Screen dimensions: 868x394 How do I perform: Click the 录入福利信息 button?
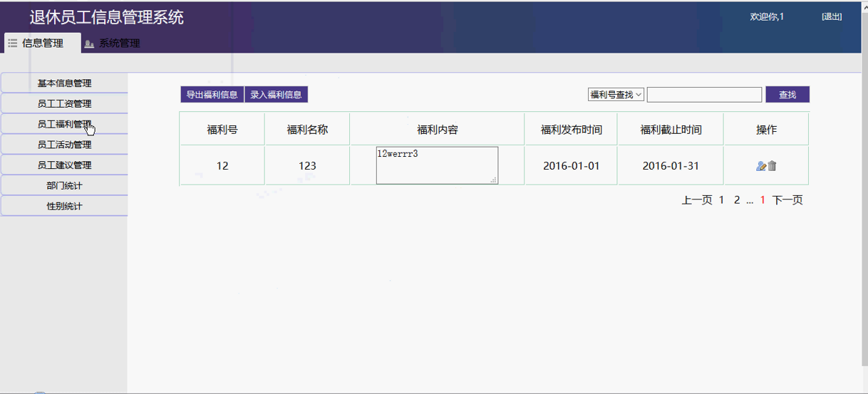point(276,95)
